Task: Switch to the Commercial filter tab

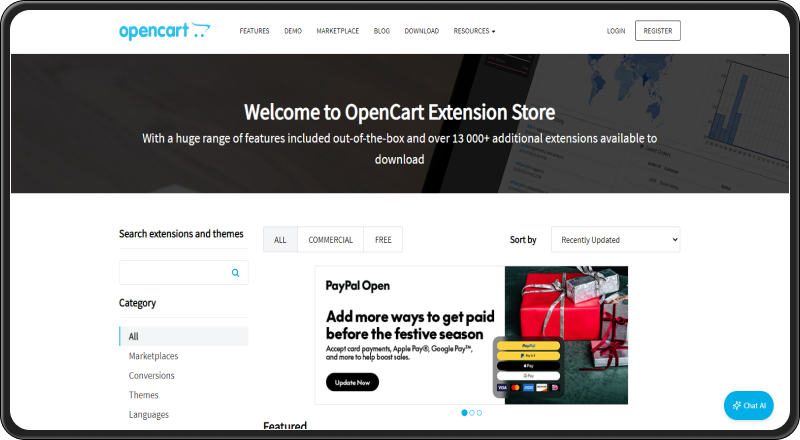Action: 330,240
